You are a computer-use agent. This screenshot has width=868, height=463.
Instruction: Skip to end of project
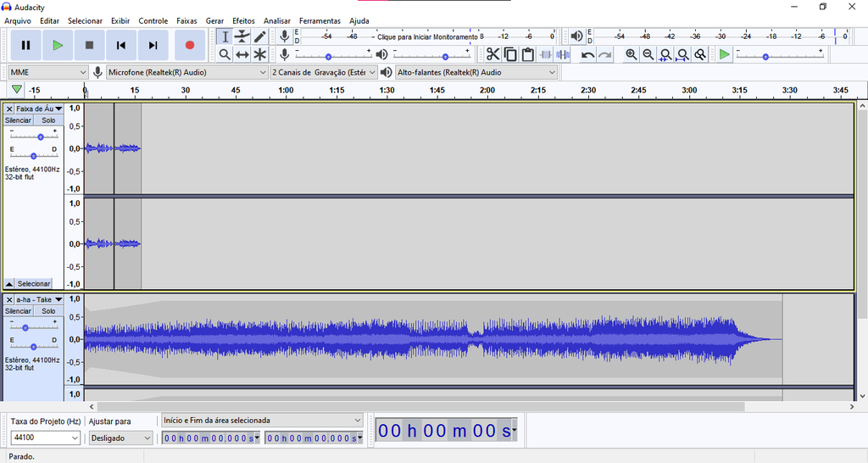click(x=153, y=46)
